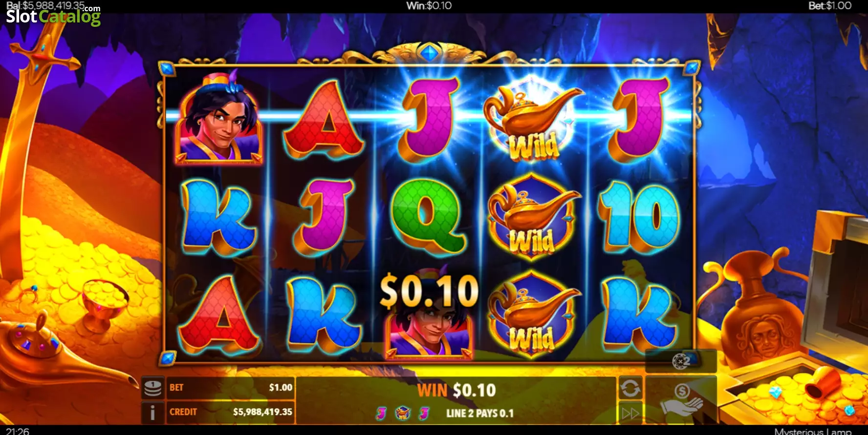Enable turbo mode with fast-forward arrows

click(630, 413)
